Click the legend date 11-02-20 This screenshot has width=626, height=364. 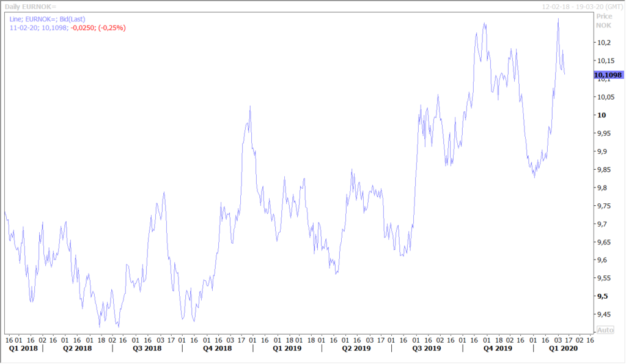(x=24, y=28)
